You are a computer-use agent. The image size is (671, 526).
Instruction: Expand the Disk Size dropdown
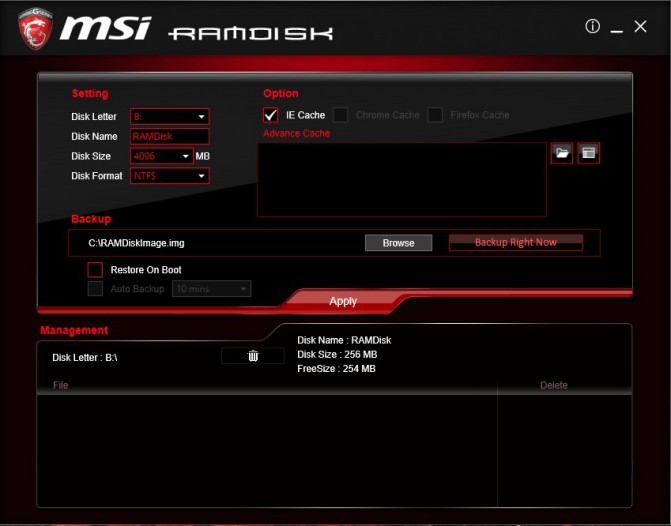click(x=162, y=156)
